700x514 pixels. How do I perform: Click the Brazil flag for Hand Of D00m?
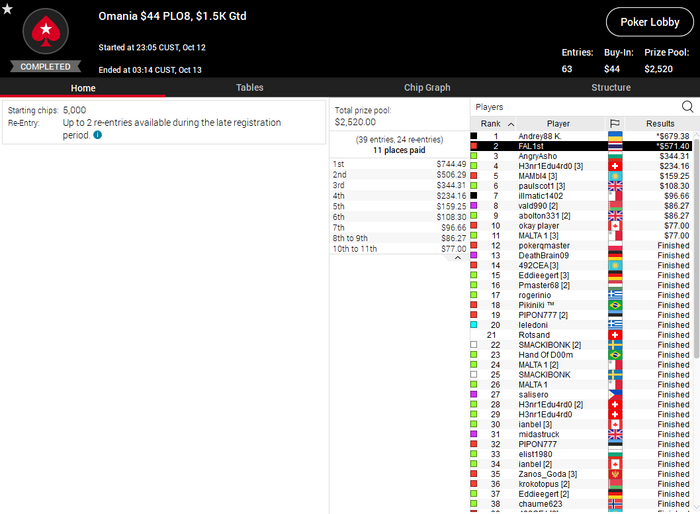tap(615, 355)
